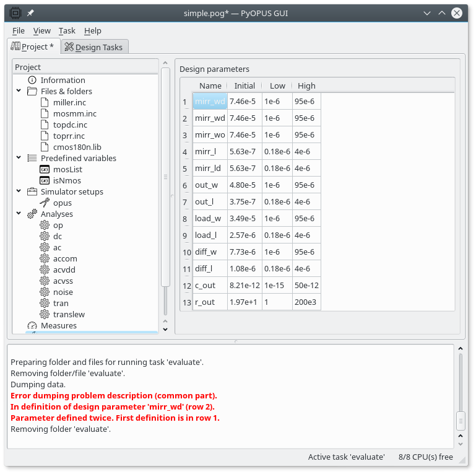Collapse the Files & folders tree node

[x=19, y=91]
